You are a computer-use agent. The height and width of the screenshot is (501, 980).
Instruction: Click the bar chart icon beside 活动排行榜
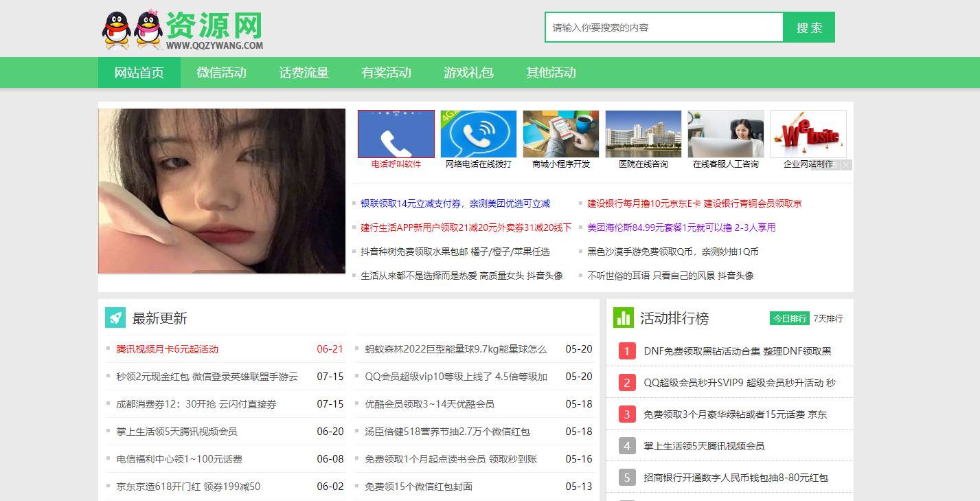click(624, 317)
